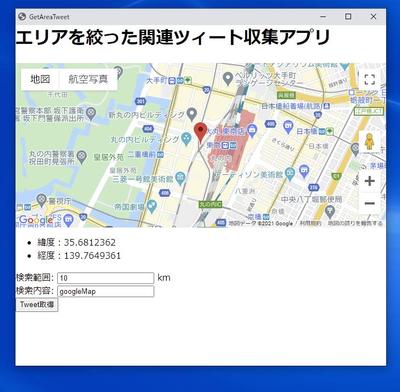
Task: Toggle fullscreen map view
Action: [x=369, y=80]
